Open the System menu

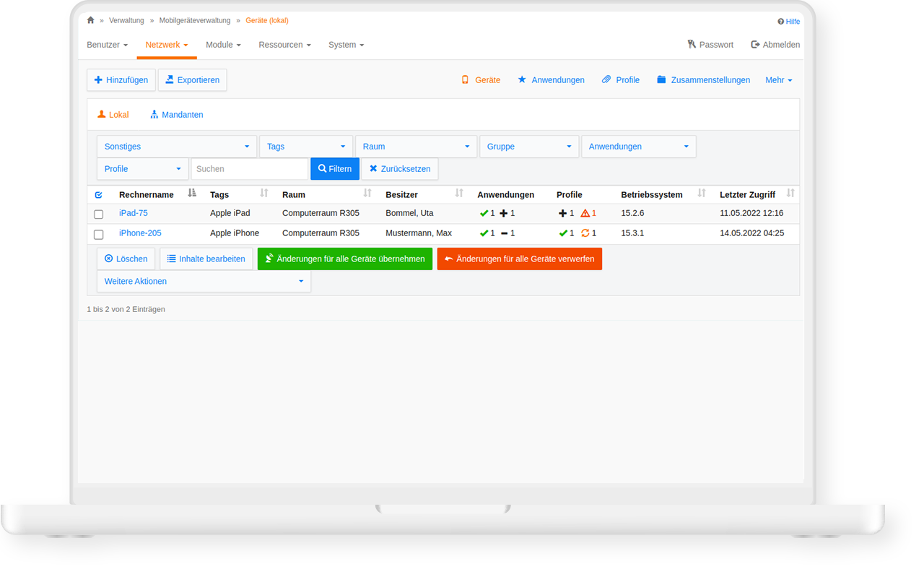[x=346, y=45]
